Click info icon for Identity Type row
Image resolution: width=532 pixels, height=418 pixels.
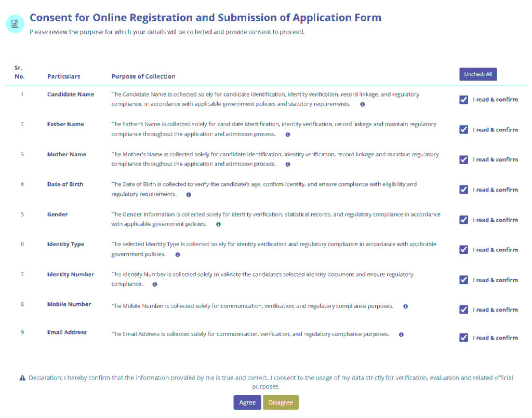178,255
